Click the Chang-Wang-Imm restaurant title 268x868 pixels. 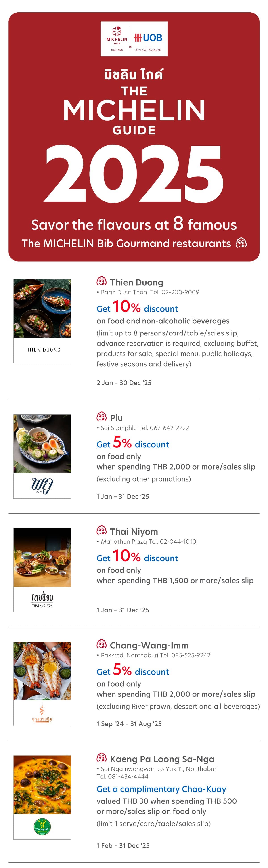coord(149,645)
